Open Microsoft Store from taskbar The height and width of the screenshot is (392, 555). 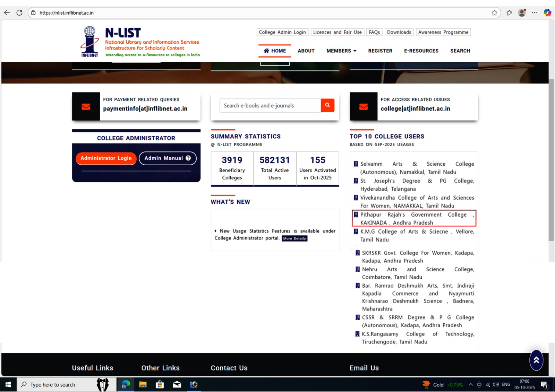pyautogui.click(x=160, y=384)
